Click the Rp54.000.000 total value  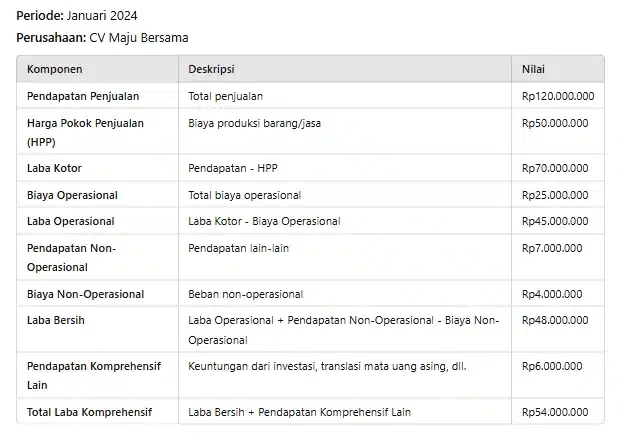point(555,412)
